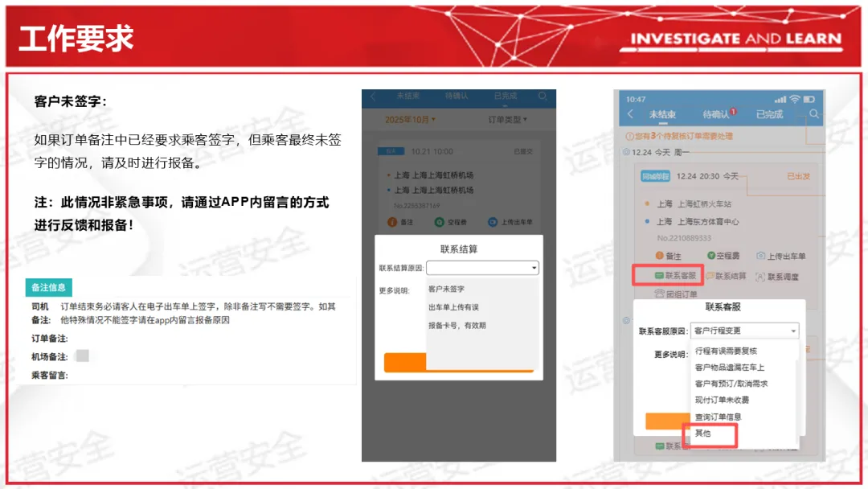Select 其他 option in reason list
Image resolution: width=868 pixels, height=489 pixels.
click(703, 434)
